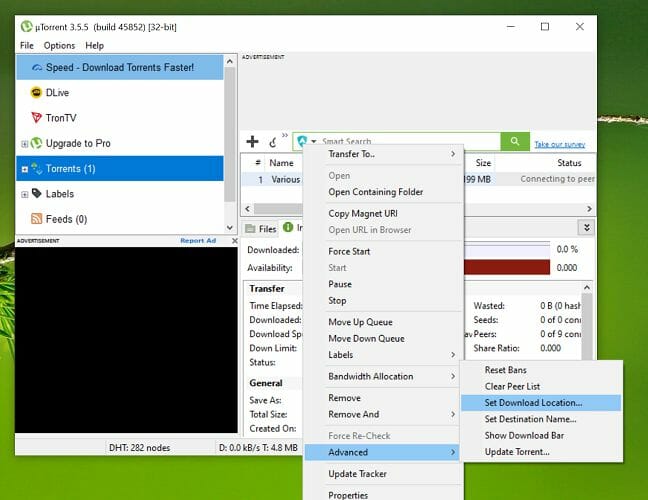Select Copy Magnet URI
The image size is (648, 500).
[x=382, y=213]
